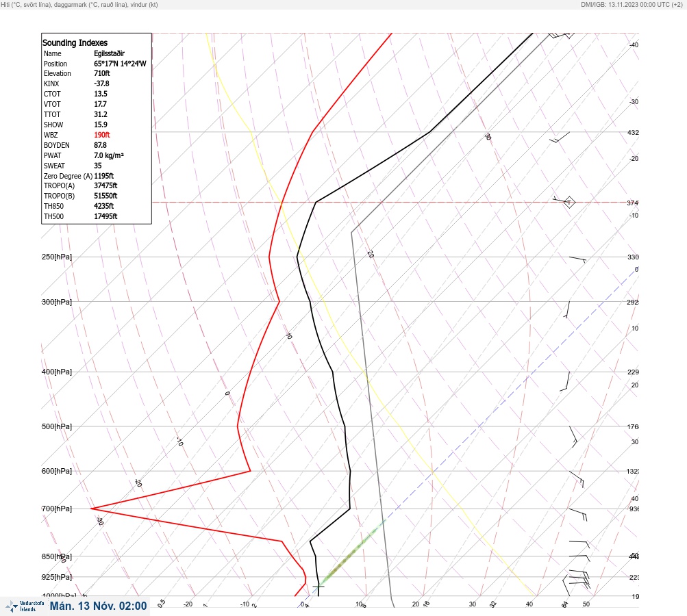This screenshot has width=687, height=616.
Task: Select the wind barb at the 400 hPa level
Action: [565, 381]
